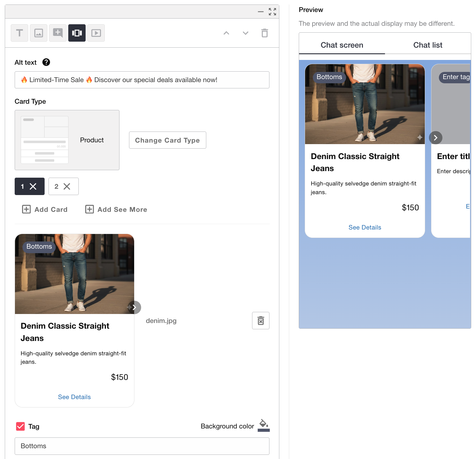Select the Image message type icon
Image resolution: width=476 pixels, height=459 pixels.
39,33
